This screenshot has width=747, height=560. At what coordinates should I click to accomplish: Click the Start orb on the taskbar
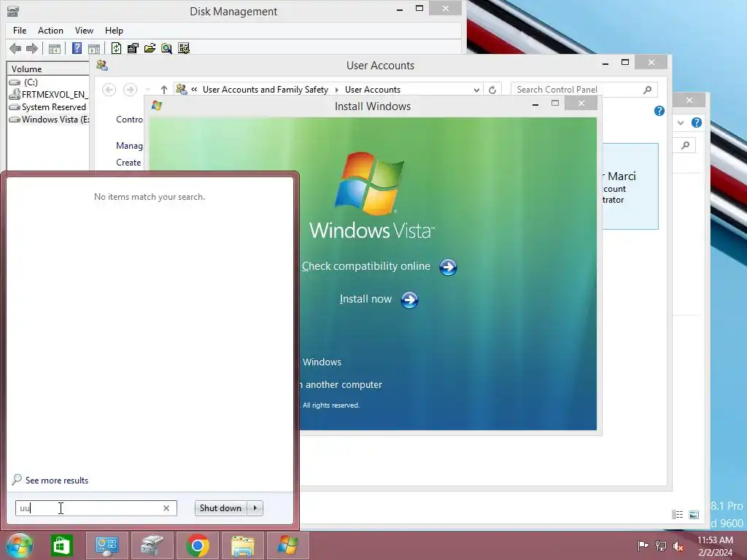coord(19,545)
